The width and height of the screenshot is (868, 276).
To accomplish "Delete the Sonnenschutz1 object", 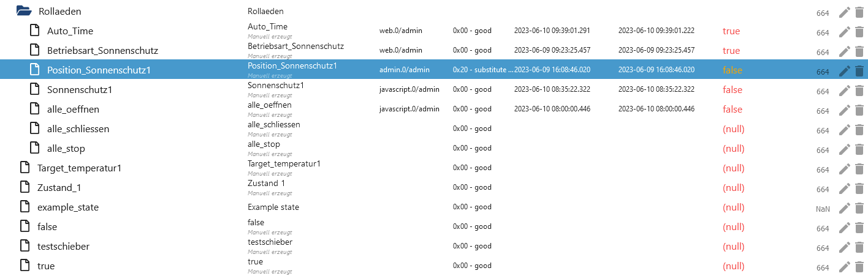I will [x=859, y=90].
